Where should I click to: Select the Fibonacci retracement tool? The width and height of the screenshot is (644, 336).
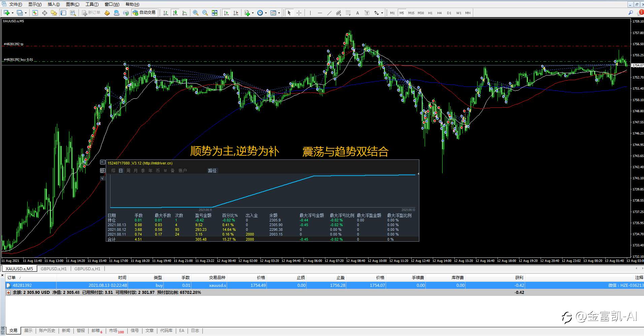348,13
